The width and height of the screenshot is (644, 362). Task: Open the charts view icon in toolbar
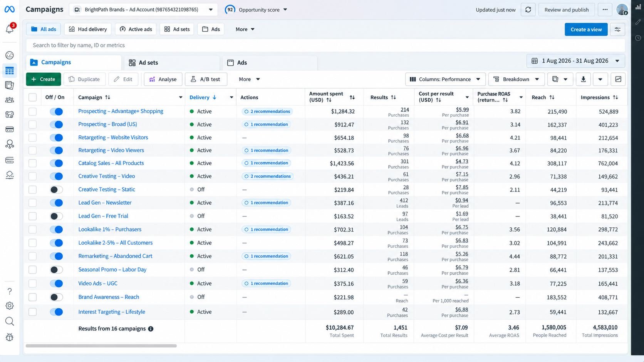(618, 79)
